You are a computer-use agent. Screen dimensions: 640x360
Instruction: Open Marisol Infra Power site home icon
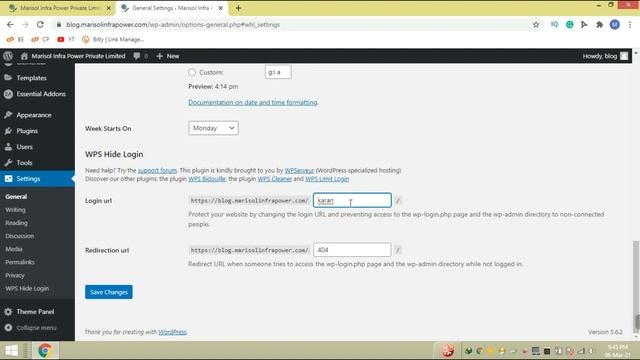coord(24,56)
